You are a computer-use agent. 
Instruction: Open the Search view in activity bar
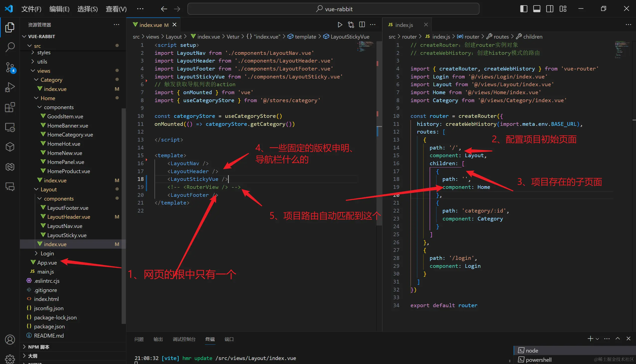pyautogui.click(x=10, y=47)
